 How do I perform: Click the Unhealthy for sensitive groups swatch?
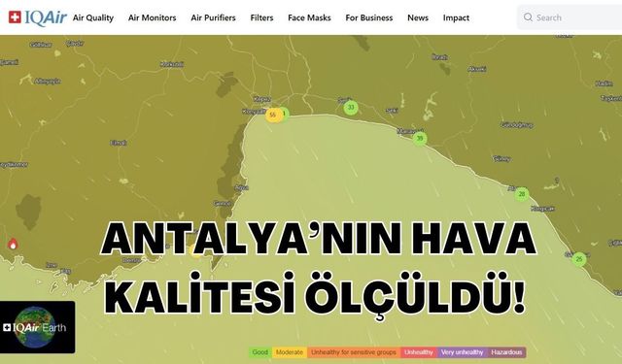pos(354,352)
